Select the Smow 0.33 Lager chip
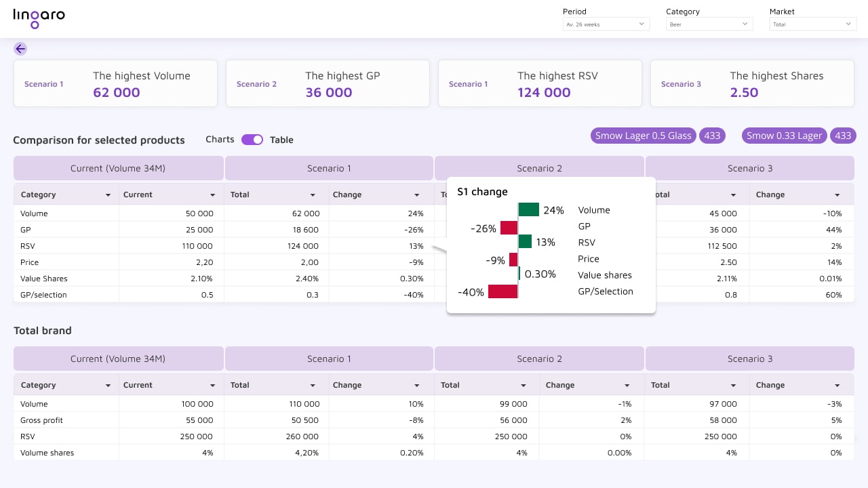 784,136
